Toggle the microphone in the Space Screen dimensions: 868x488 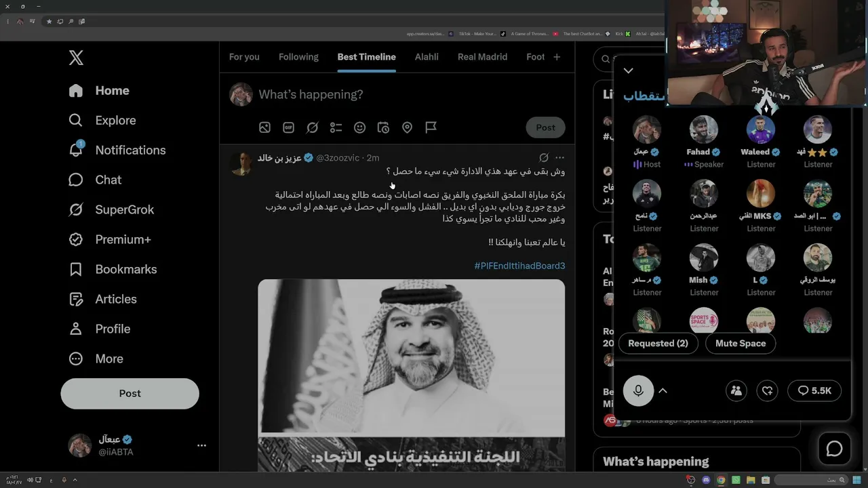(638, 390)
